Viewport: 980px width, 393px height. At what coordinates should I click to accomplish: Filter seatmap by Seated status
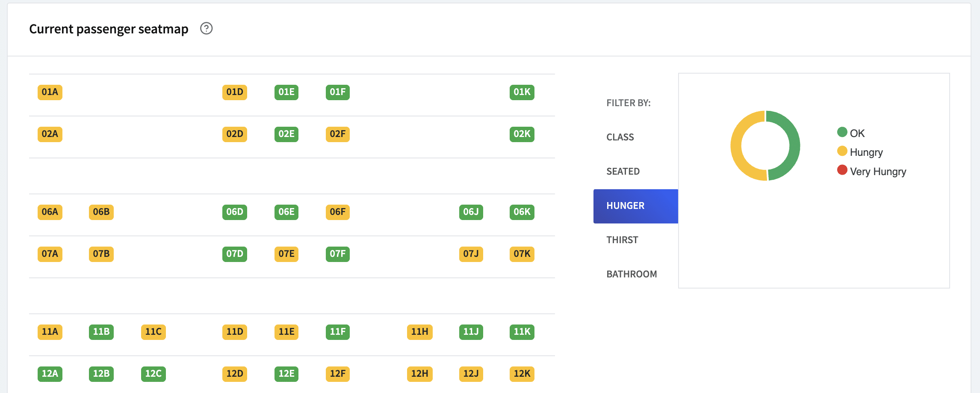coord(623,171)
